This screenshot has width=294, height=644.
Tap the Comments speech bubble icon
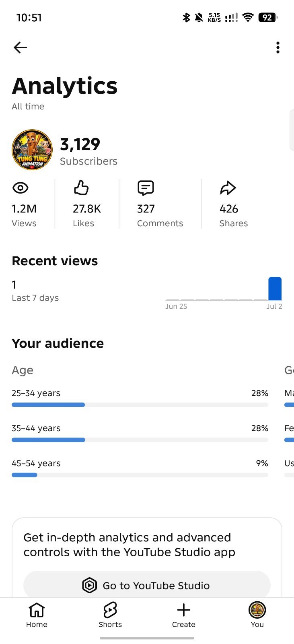click(x=146, y=188)
